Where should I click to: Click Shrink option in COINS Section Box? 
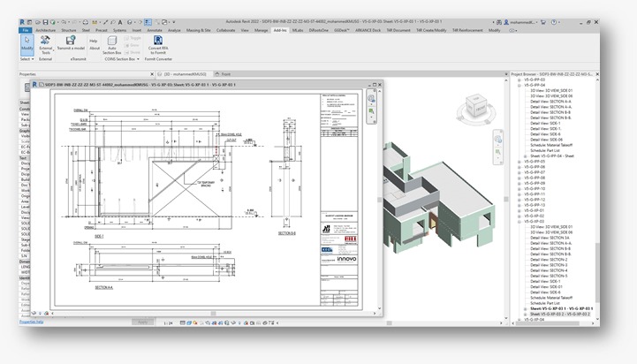(133, 52)
